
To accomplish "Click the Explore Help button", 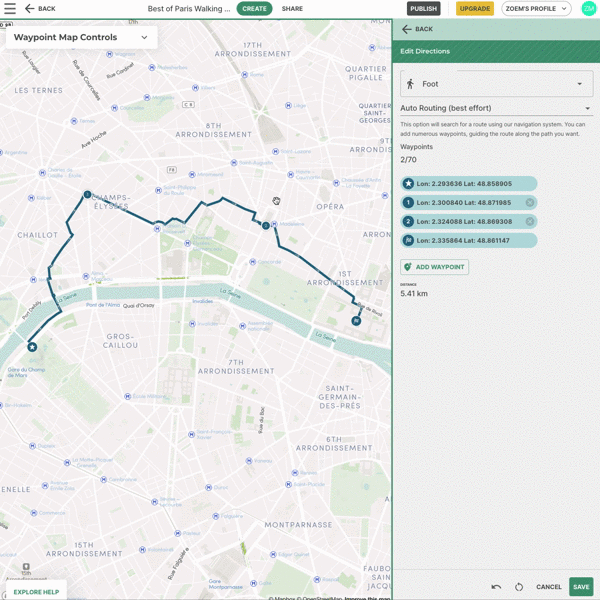I will pyautogui.click(x=35, y=592).
